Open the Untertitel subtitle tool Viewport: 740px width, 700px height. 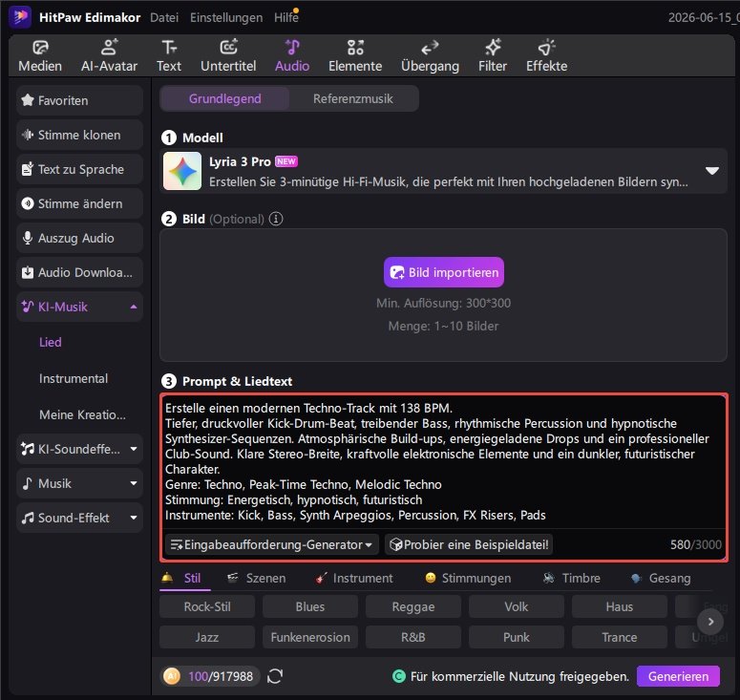pos(228,55)
